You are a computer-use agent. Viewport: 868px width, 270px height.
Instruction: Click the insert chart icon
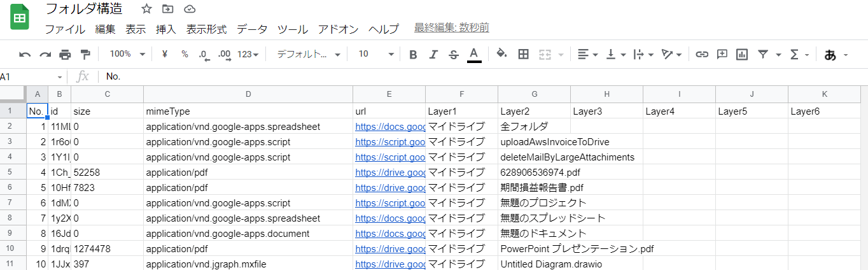tap(742, 54)
